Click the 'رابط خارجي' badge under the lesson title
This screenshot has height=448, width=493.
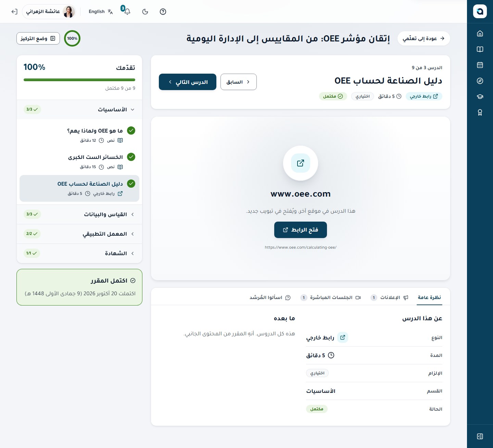tap(424, 96)
